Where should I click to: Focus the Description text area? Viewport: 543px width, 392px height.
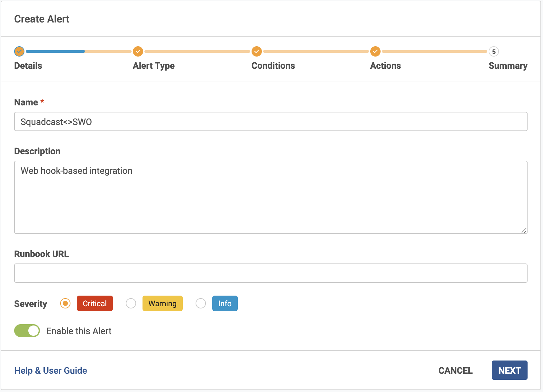click(271, 197)
